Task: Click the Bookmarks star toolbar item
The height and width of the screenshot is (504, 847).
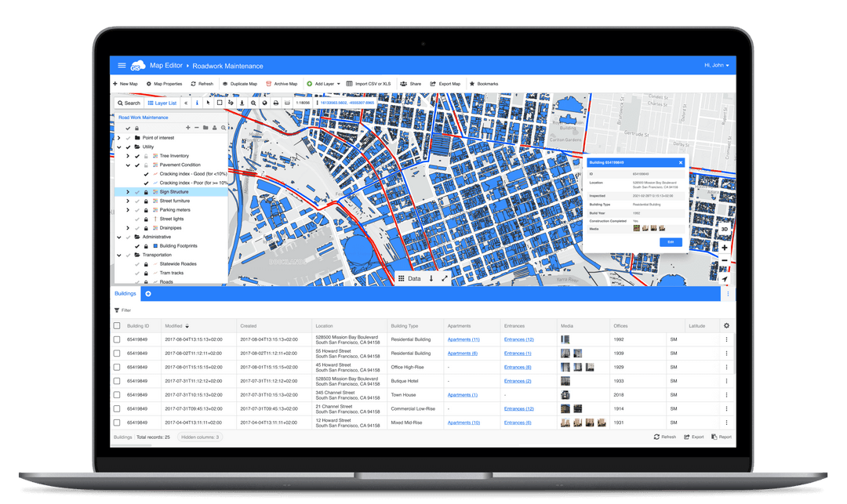Action: coord(483,84)
